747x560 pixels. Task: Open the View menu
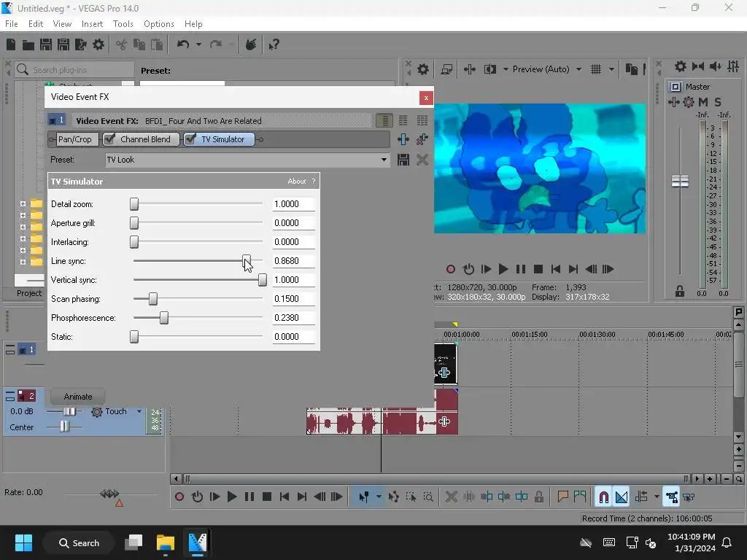(x=62, y=24)
